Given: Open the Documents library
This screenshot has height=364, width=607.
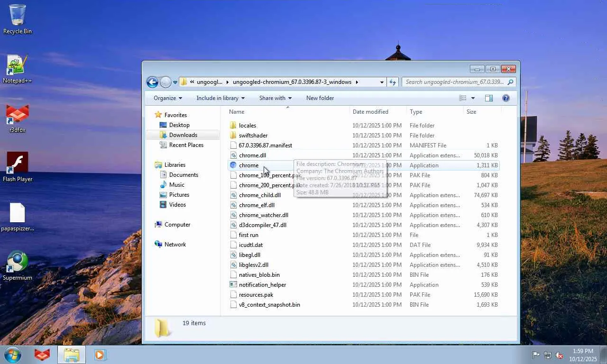Looking at the screenshot, I should (184, 175).
